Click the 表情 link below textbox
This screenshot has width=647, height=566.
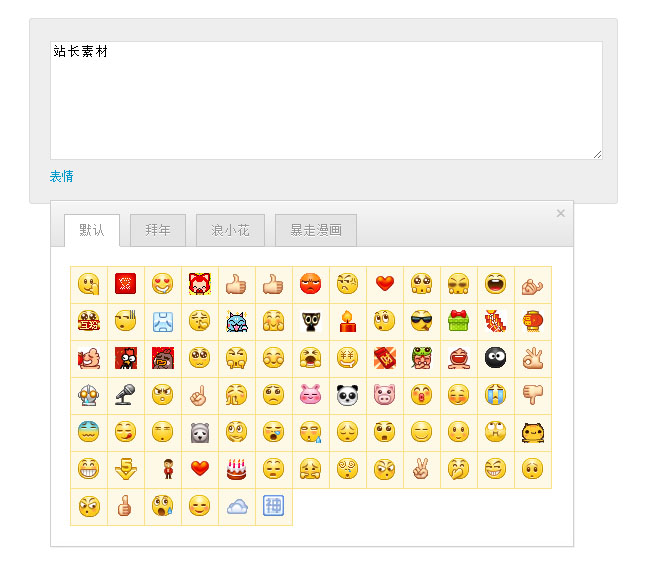[61, 177]
